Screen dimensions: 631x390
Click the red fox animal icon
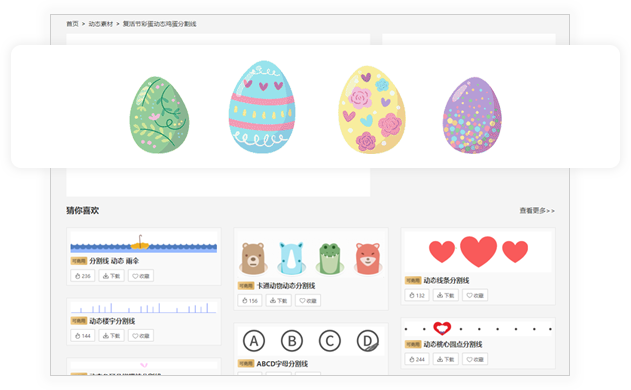coord(368,259)
